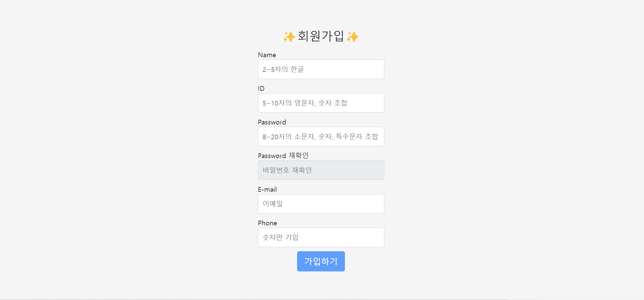Viewport: 644px width, 300px height.
Task: Click the sparkle emoji left of 회원가입
Action: pos(289,37)
